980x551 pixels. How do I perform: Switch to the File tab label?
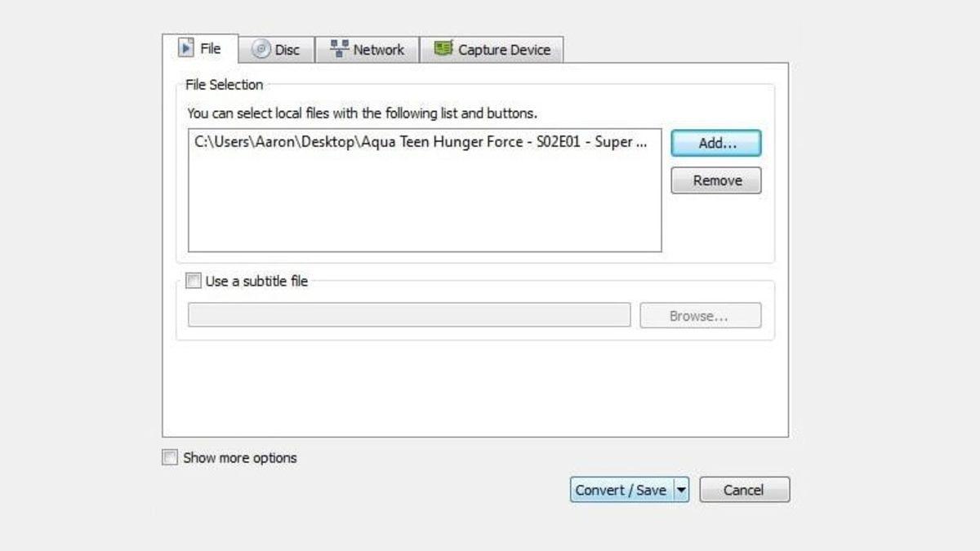[x=211, y=49]
